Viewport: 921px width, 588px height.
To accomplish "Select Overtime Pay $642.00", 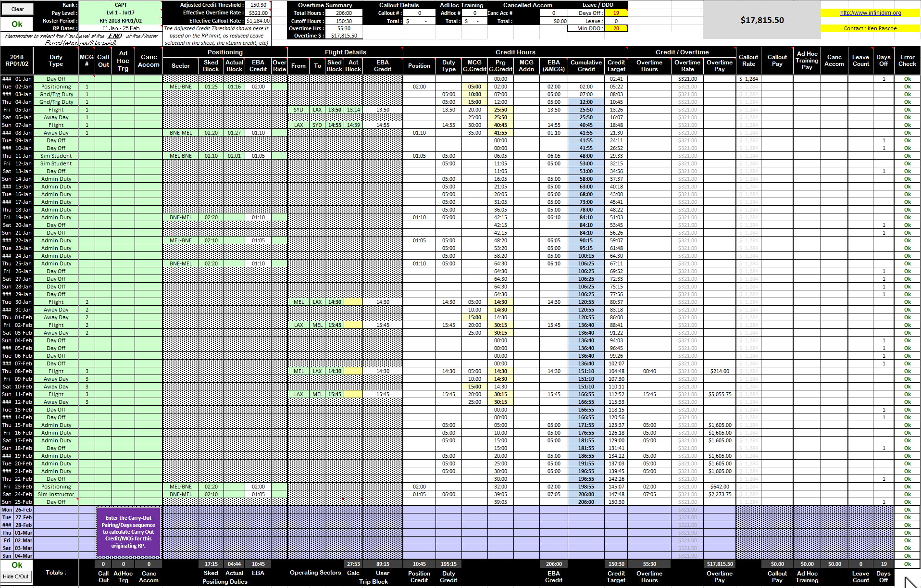I will (720, 487).
